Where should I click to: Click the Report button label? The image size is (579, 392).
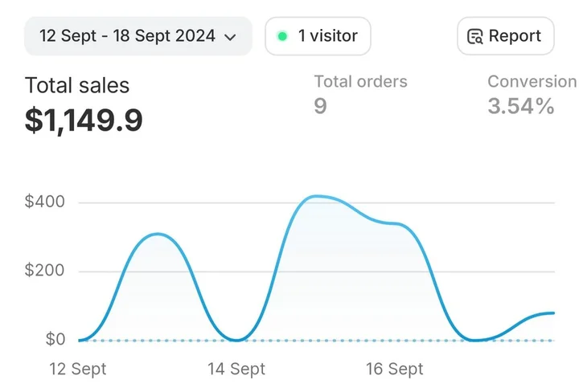coord(515,36)
